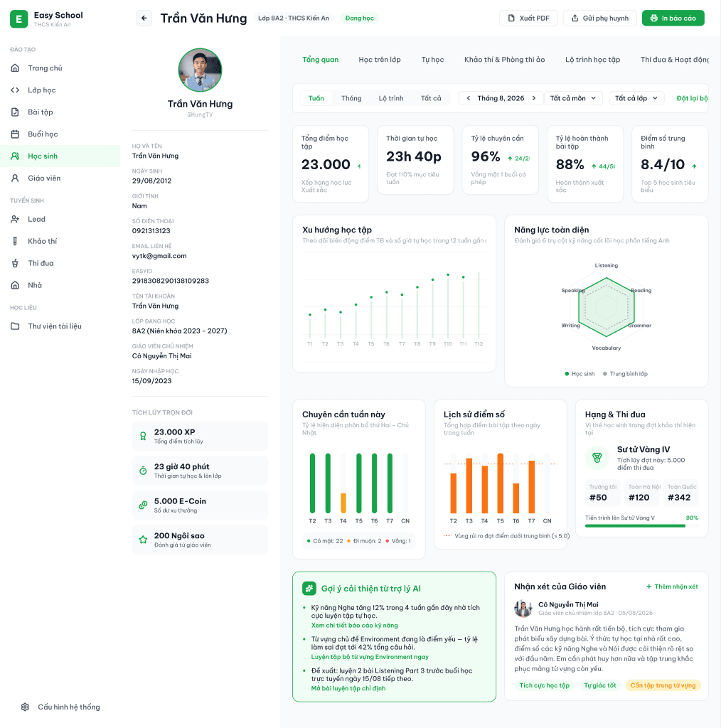Switch to the Lộ trình học tập tab
721x728 pixels.
pos(593,60)
